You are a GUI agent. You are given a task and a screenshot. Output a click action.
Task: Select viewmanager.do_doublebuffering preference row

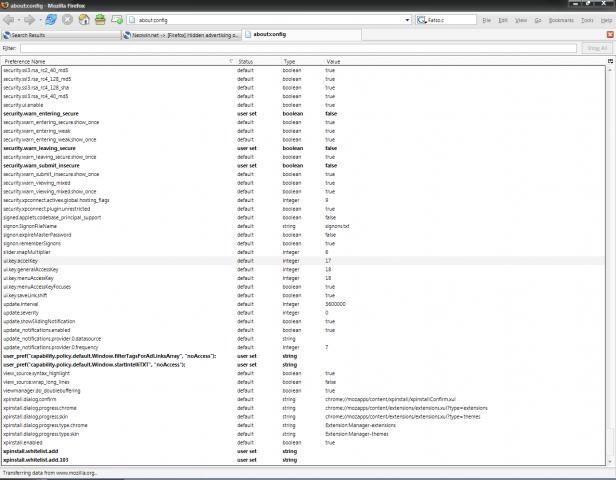pos(303,390)
